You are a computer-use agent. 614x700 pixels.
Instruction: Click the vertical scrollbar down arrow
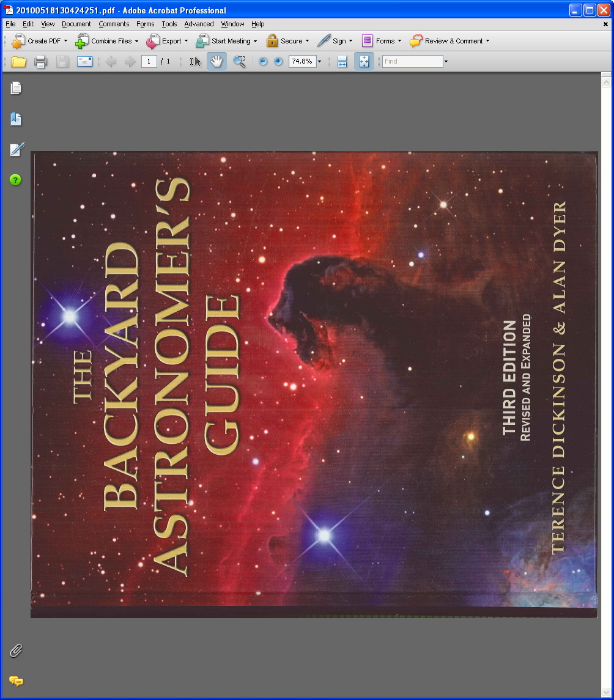tap(606, 692)
